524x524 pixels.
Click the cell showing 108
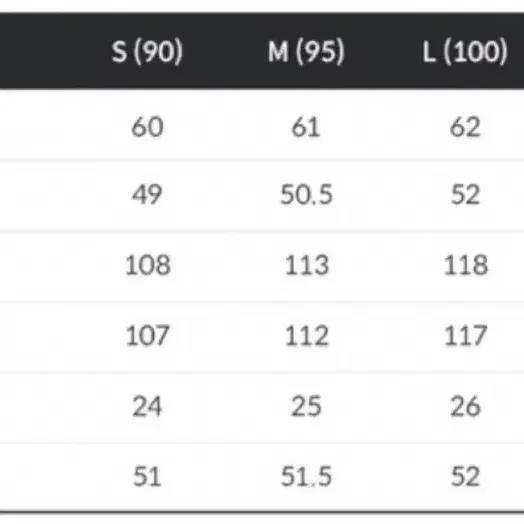(147, 265)
